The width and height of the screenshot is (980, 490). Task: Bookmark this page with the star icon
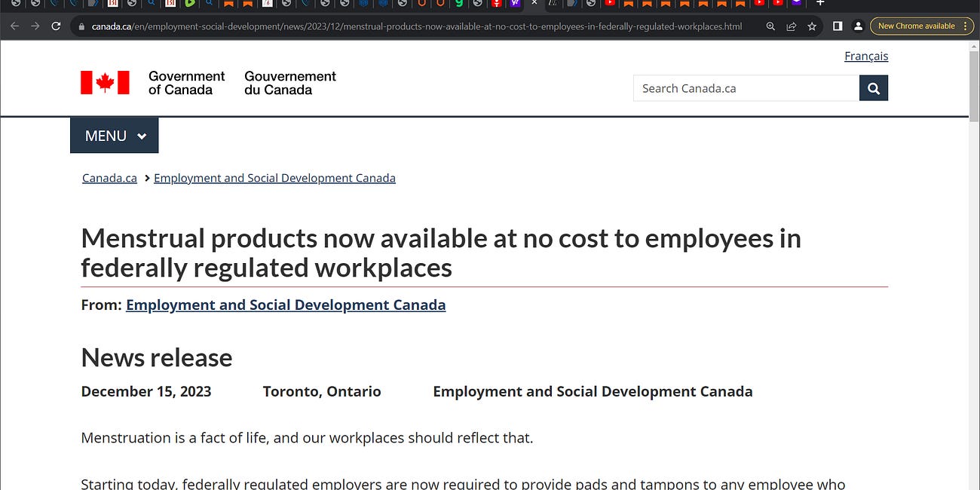click(x=812, y=26)
